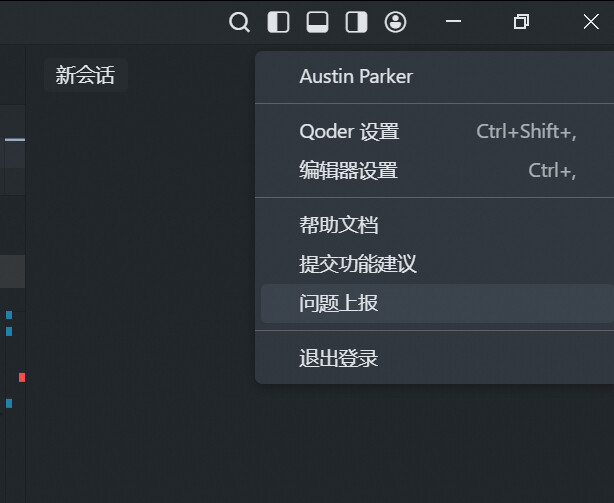Click the lowest blue gutter marker
Image resolution: width=614 pixels, height=503 pixels.
coord(9,403)
